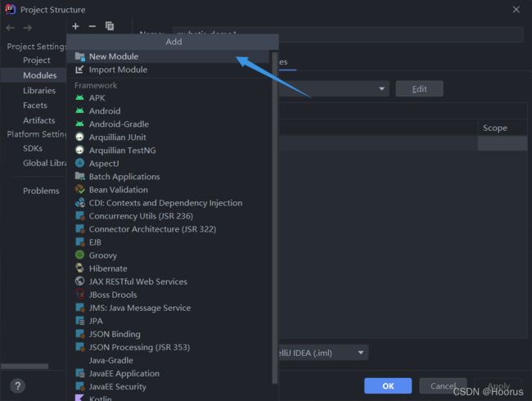Choose New Module from Add popup
The height and width of the screenshot is (401, 532).
point(169,56)
